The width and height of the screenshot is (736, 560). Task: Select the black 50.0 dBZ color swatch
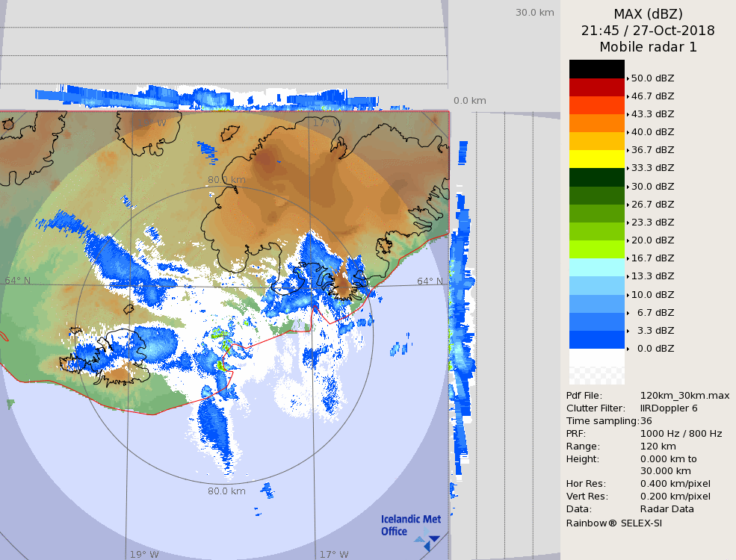[596, 69]
